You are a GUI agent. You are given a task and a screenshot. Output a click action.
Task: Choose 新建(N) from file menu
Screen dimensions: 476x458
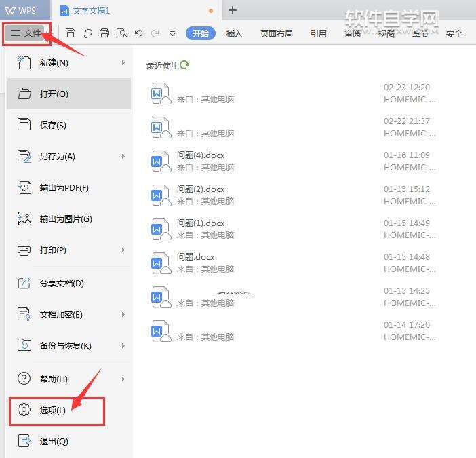pos(69,63)
